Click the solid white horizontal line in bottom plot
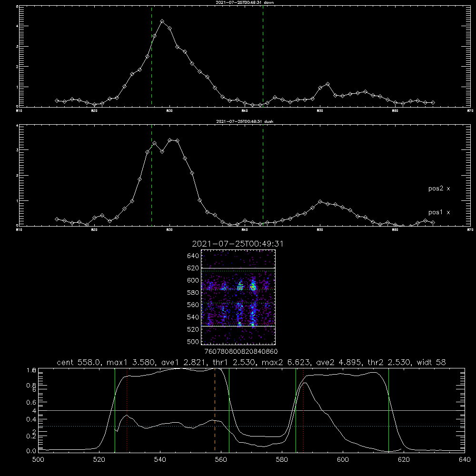 coord(251,410)
